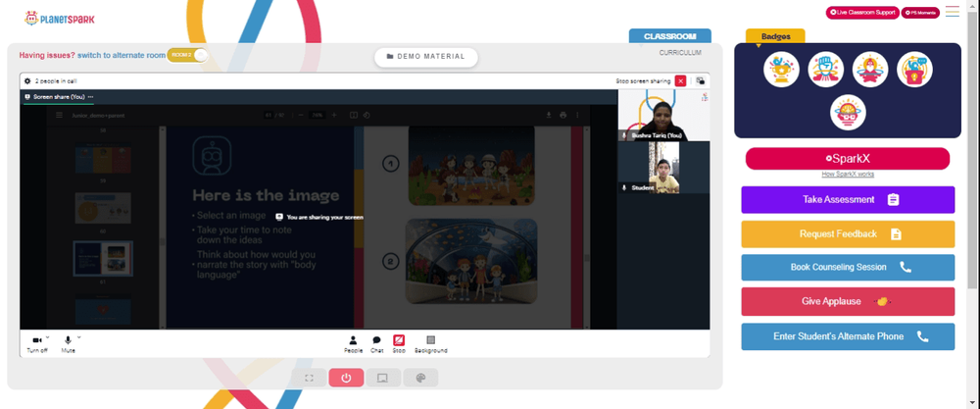Viewport: 980px width, 409px height.
Task: Click Take Assessment button
Action: click(x=848, y=199)
